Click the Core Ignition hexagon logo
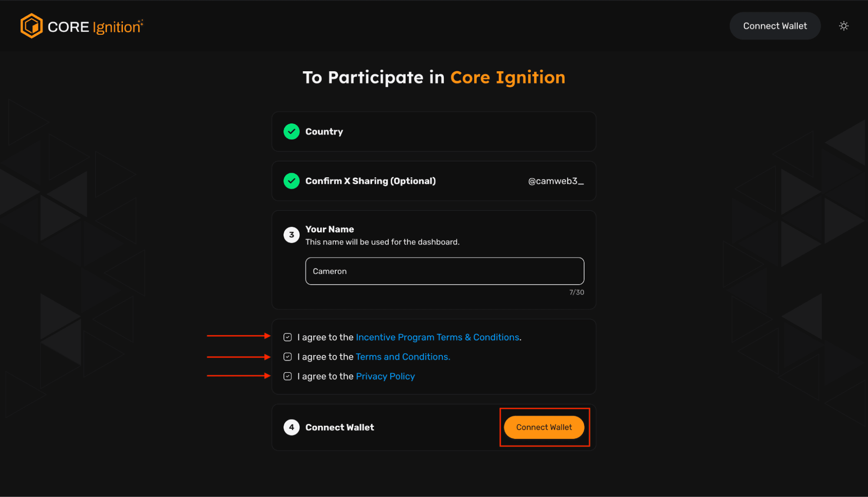This screenshot has height=497, width=868. pos(31,26)
